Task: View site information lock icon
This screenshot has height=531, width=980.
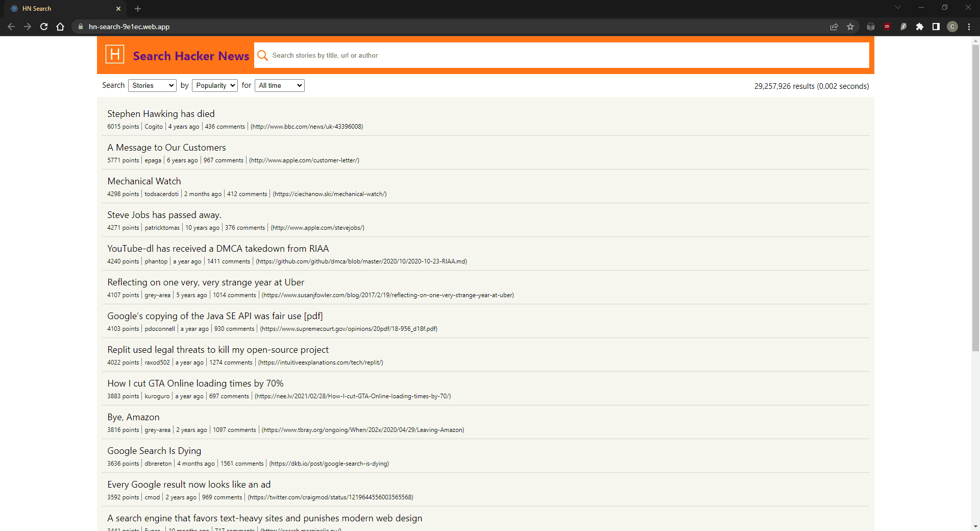Action: point(80,27)
